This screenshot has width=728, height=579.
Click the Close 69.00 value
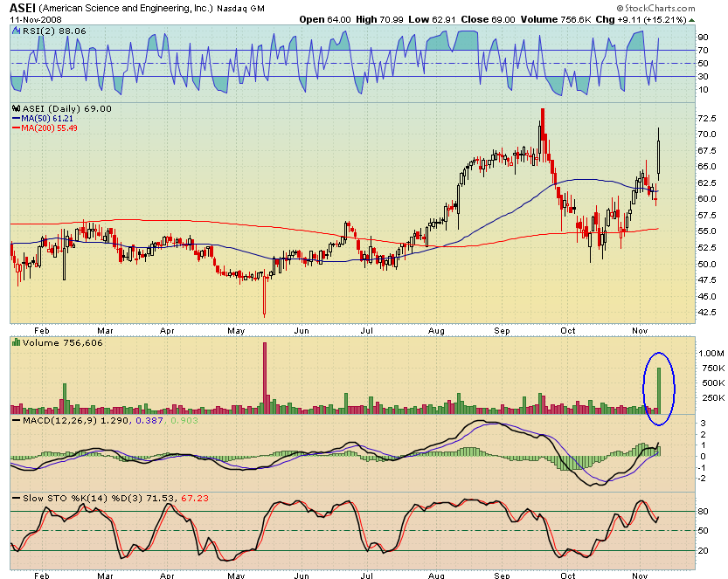pos(488,19)
